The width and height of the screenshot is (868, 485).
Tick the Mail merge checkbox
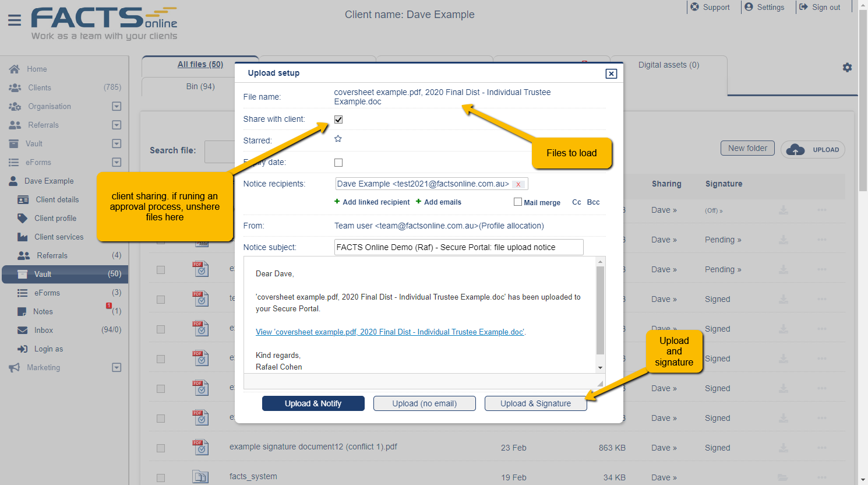pyautogui.click(x=517, y=202)
